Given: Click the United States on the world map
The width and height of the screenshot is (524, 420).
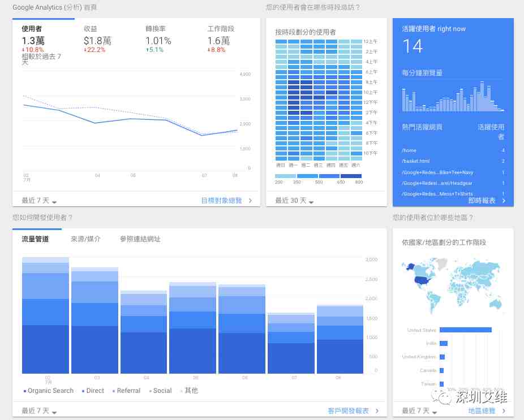Looking at the screenshot, I should [x=423, y=282].
